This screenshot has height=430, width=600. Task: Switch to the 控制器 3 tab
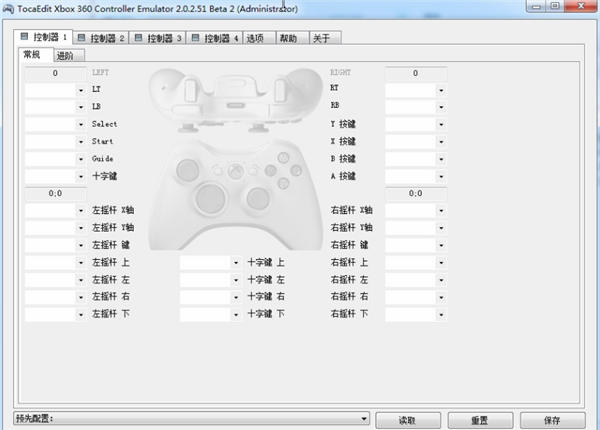coord(158,38)
